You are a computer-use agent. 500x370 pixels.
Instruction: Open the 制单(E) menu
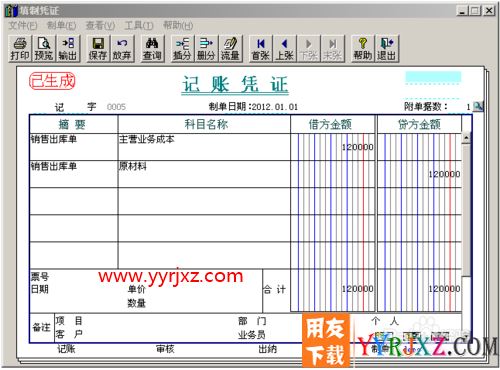(x=62, y=25)
